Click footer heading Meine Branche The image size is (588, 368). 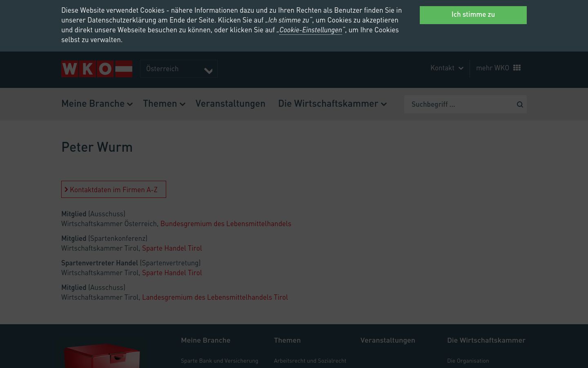pyautogui.click(x=205, y=340)
